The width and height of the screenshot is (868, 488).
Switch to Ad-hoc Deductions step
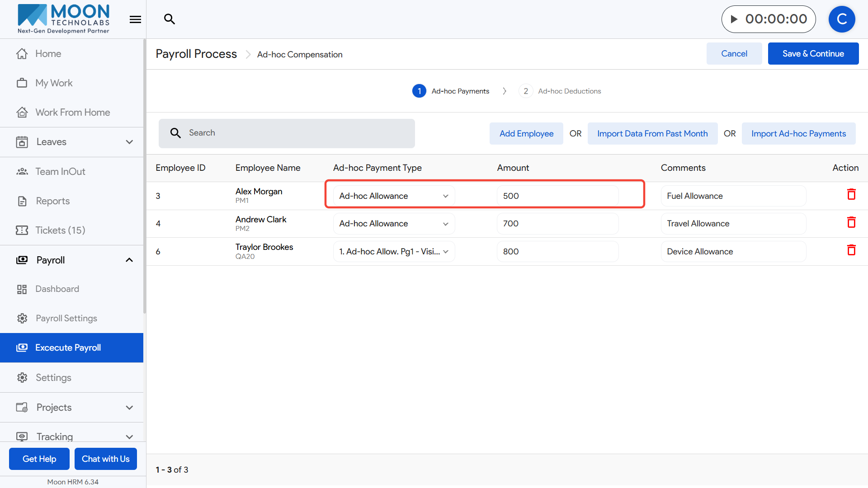click(x=560, y=91)
